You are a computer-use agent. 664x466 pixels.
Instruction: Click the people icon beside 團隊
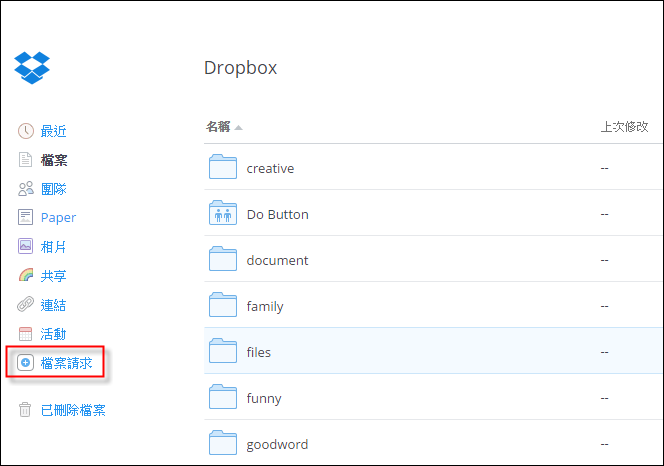pyautogui.click(x=25, y=189)
